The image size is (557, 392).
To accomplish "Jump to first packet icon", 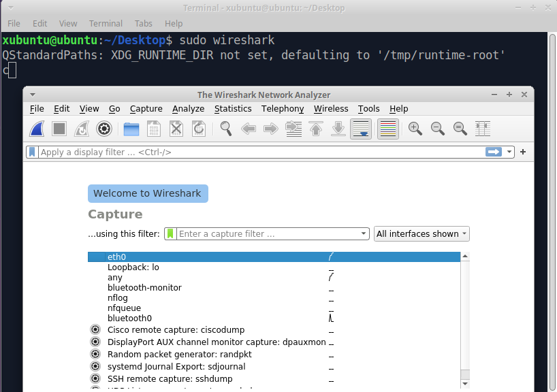I will (x=316, y=129).
